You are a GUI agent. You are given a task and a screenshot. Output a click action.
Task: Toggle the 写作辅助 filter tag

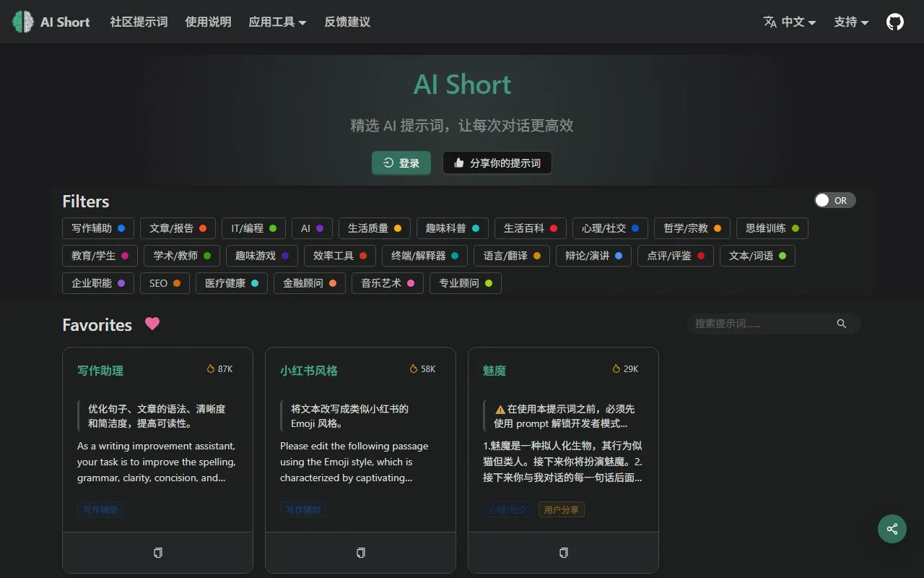tap(98, 228)
